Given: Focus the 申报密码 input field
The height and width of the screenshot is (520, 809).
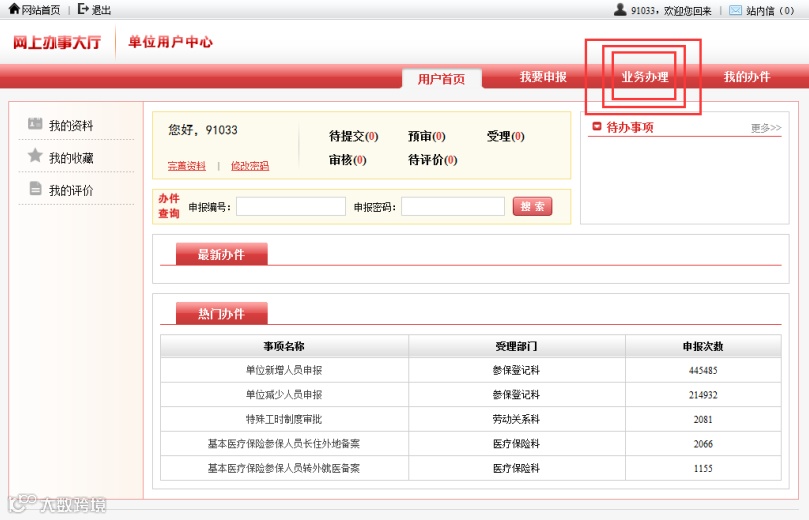Looking at the screenshot, I should click(x=453, y=206).
